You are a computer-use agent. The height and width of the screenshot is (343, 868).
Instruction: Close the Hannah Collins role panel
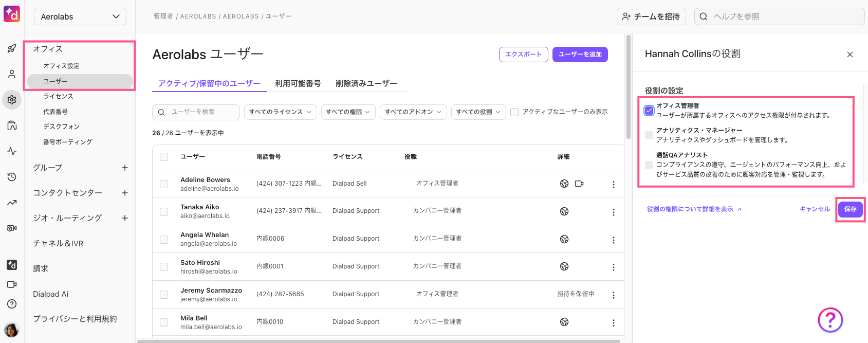[850, 55]
